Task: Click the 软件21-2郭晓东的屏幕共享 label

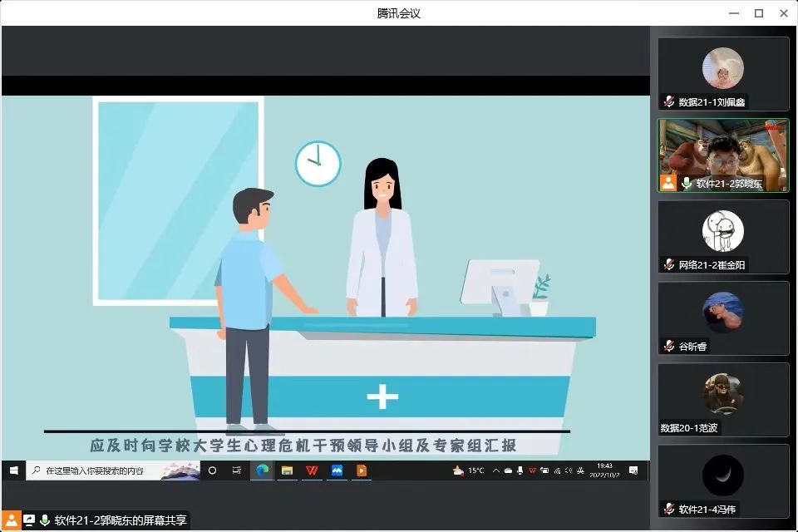Action: pyautogui.click(x=121, y=521)
